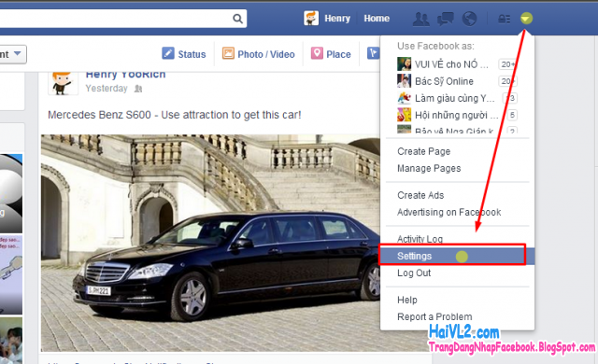Click VUI VẺ cho NÓ page thumbnail
Viewport: 598px width, 364px height.
404,64
